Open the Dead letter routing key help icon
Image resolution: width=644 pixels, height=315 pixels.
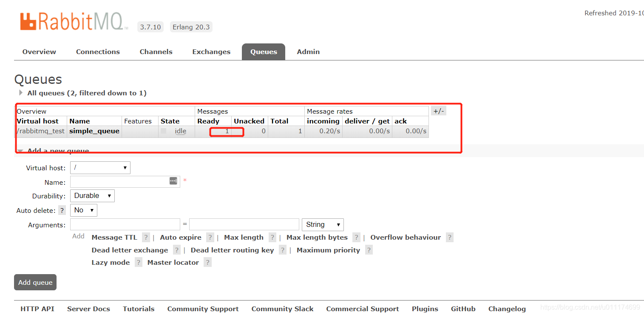coord(283,250)
